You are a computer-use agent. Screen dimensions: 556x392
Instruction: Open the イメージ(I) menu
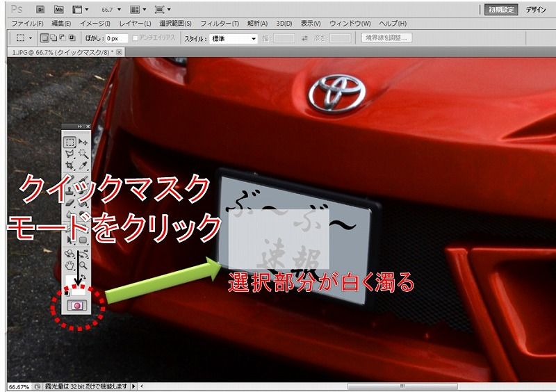[x=95, y=24]
